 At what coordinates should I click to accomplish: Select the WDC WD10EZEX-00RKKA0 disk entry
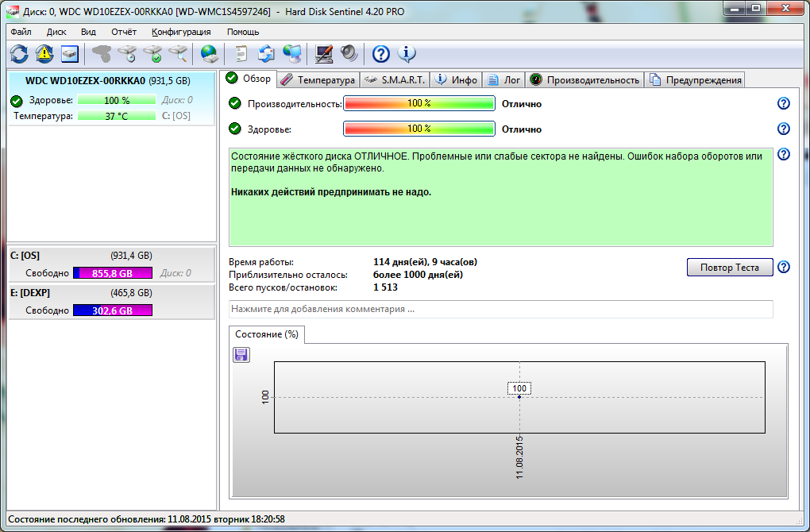click(111, 98)
